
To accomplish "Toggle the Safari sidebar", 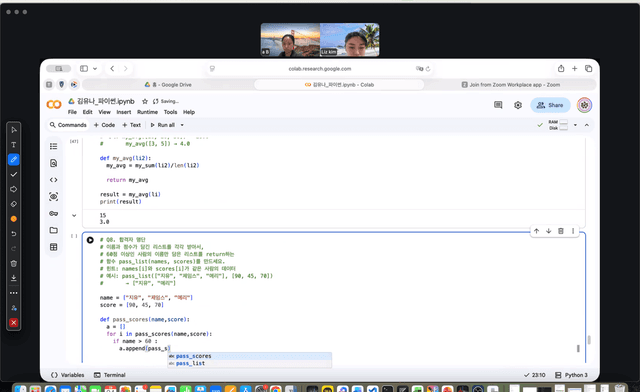I will 84,69.
